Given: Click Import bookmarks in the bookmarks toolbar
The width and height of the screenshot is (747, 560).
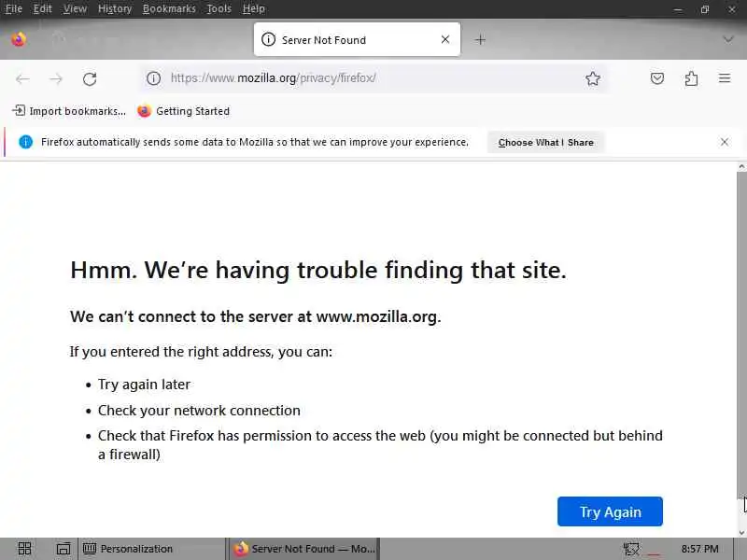Looking at the screenshot, I should pos(69,111).
